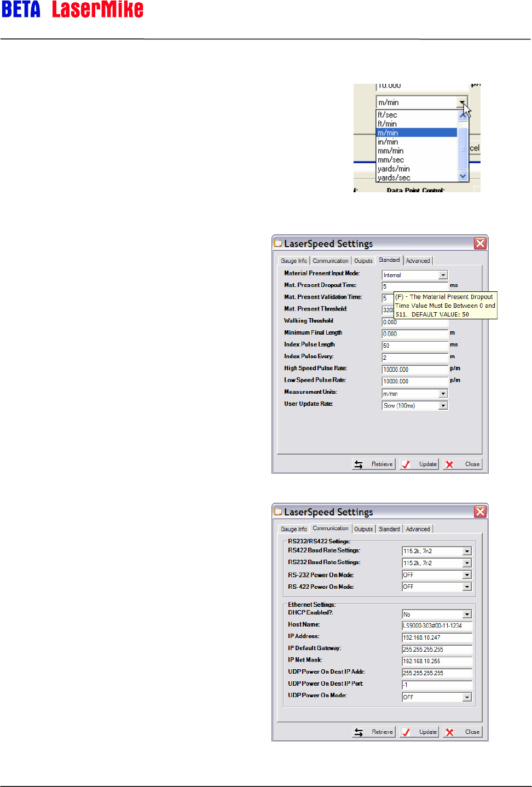
Task: Open RS-232 Power On Mode dropdown
Action: [467, 575]
